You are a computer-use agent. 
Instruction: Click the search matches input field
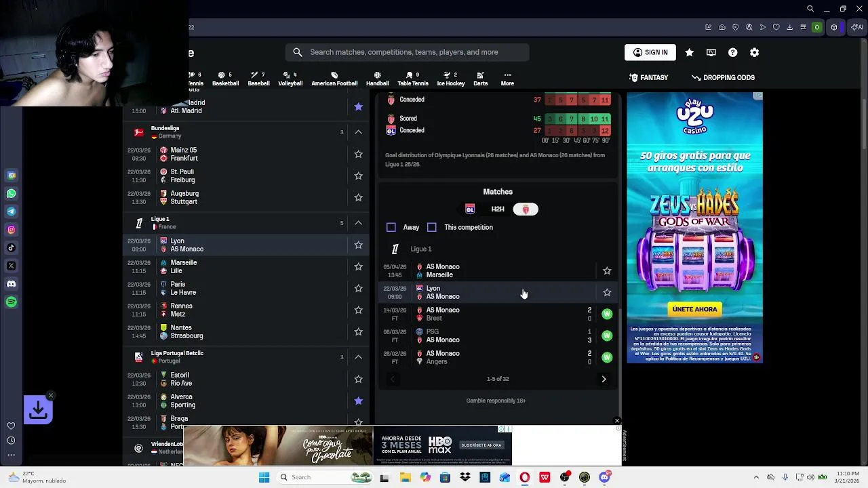(x=407, y=52)
